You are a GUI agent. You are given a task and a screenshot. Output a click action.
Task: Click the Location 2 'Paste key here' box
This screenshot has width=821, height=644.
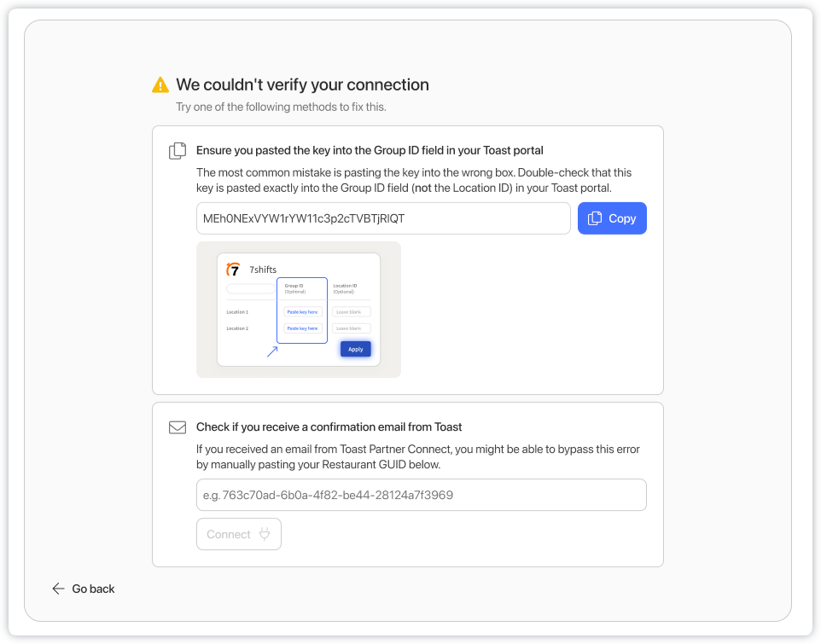302,328
